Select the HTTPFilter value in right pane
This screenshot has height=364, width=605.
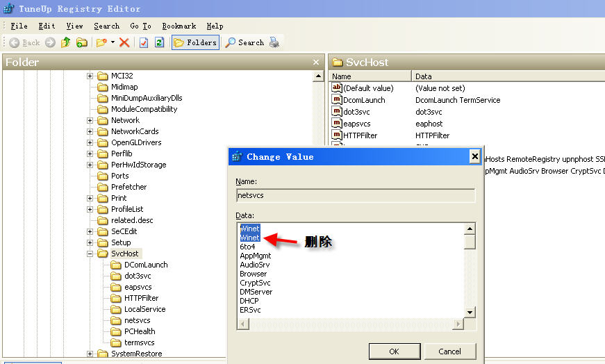click(360, 135)
